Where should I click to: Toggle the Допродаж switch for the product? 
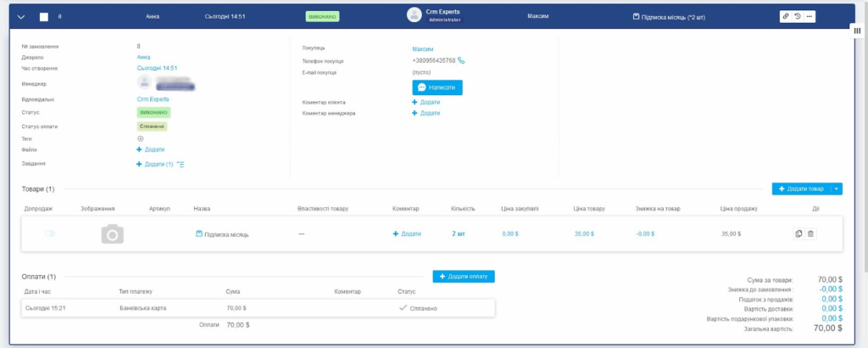tap(50, 233)
